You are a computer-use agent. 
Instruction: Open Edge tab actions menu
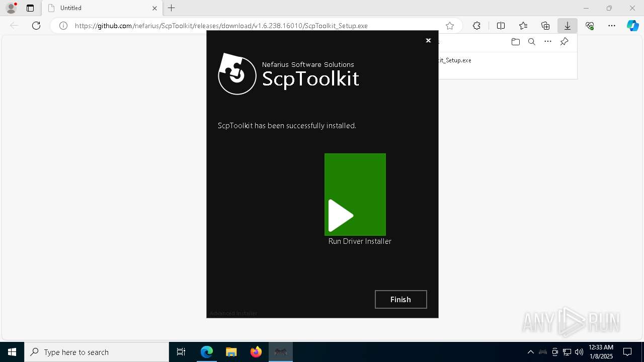30,8
